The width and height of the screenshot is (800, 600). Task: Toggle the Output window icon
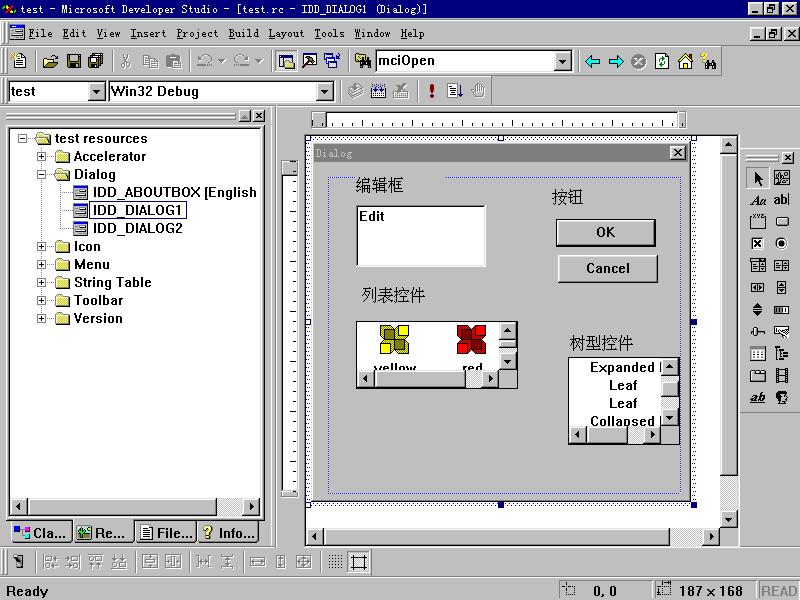click(x=310, y=61)
